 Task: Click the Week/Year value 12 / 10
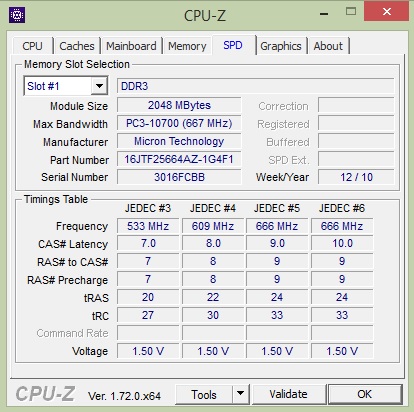(x=356, y=177)
